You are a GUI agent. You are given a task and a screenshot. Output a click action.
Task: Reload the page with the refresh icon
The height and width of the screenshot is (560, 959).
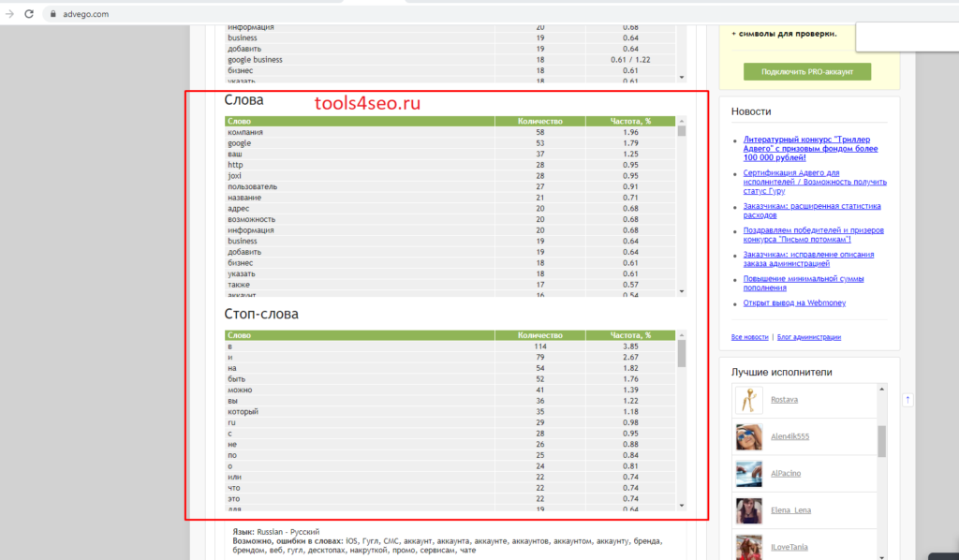pyautogui.click(x=29, y=13)
